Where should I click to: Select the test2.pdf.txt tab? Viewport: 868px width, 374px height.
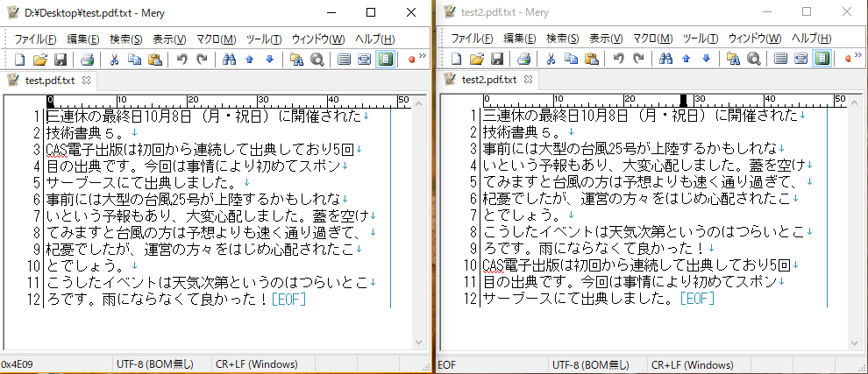coord(489,80)
